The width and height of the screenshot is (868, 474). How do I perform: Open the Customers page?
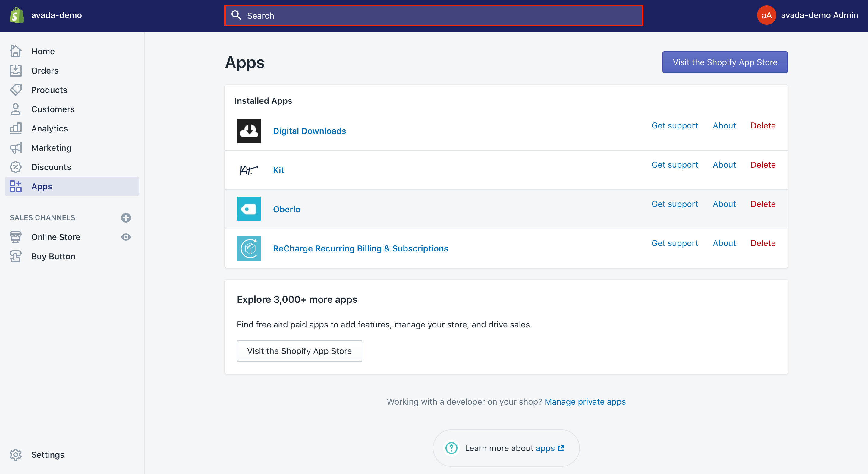[72, 109]
